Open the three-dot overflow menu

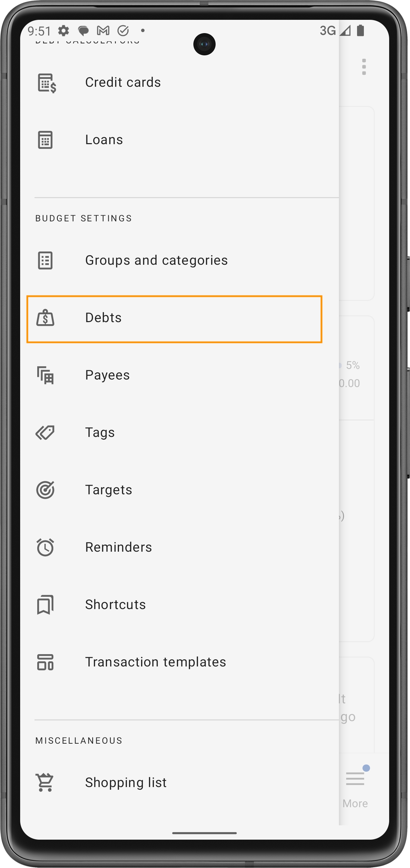pyautogui.click(x=364, y=67)
